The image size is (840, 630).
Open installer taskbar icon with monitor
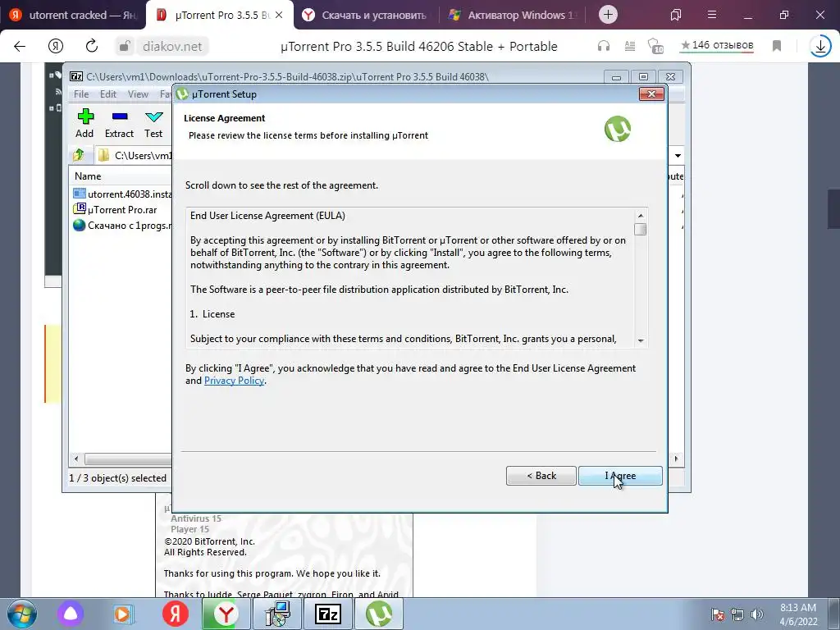(x=277, y=614)
